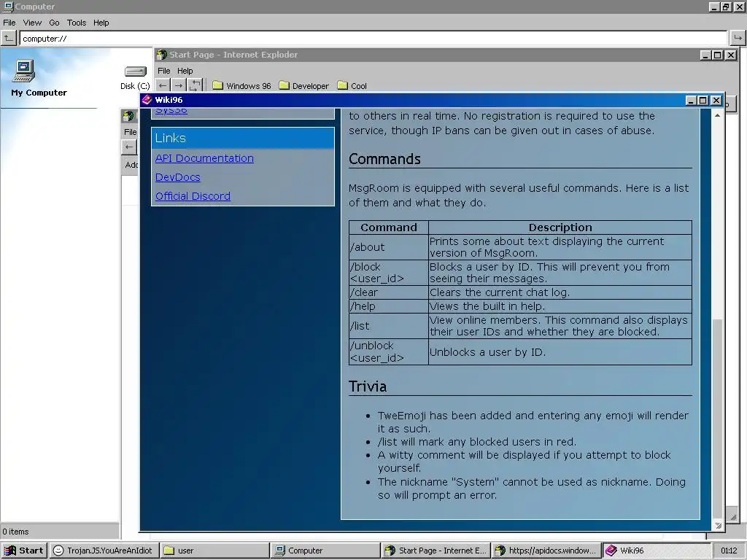The width and height of the screenshot is (747, 560).
Task: Open the Developer bookmark folder
Action: (x=304, y=86)
